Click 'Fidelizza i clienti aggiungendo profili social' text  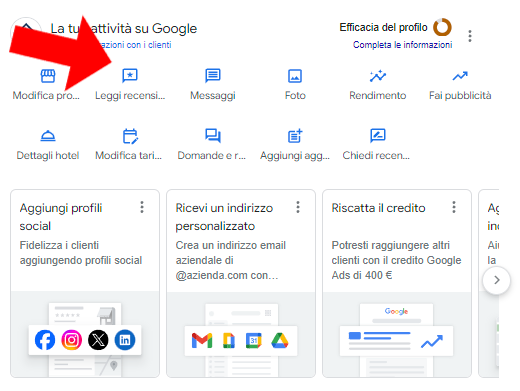tap(81, 253)
